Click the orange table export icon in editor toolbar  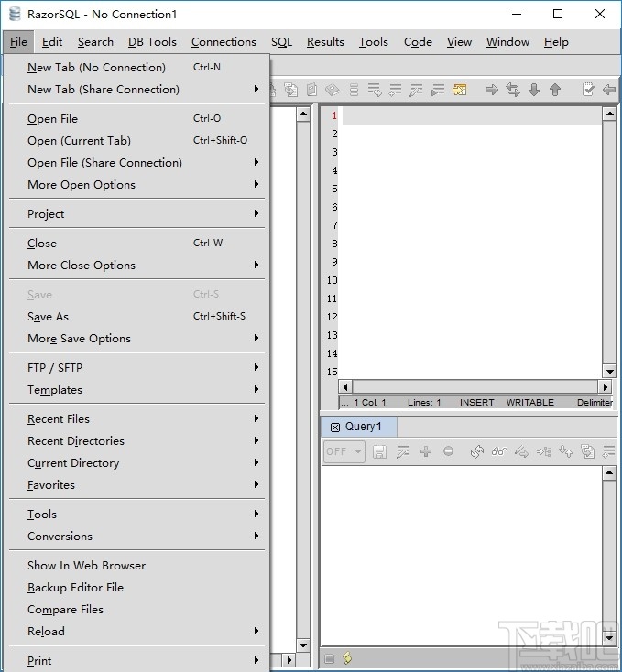pyautogui.click(x=459, y=90)
